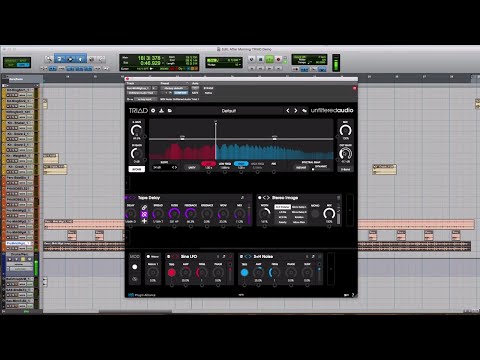Adjust IN GAIN knob on Triad
The height and width of the screenshot is (360, 480).
click(x=136, y=154)
